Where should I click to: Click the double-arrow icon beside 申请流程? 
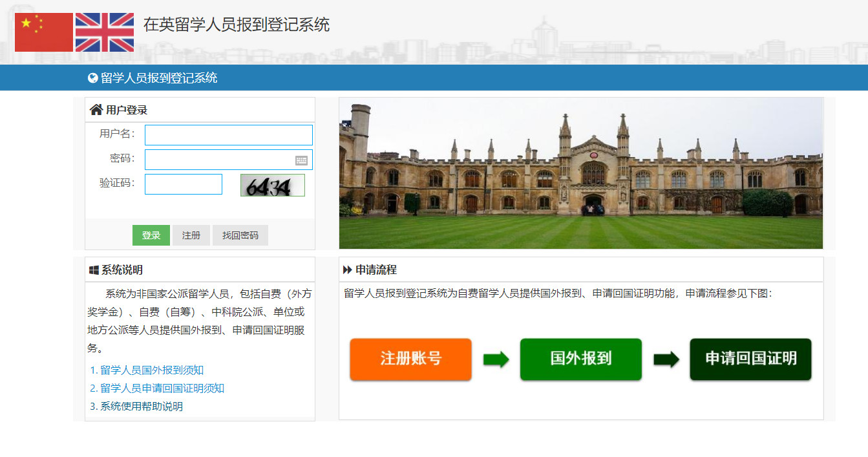coord(348,270)
